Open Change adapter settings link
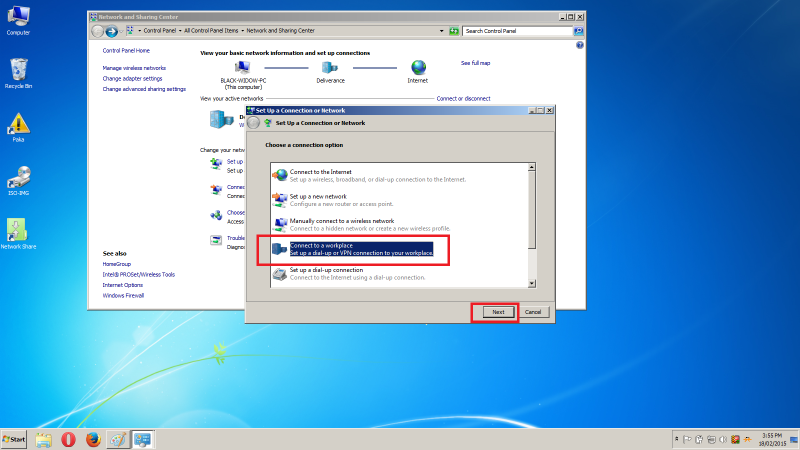 click(132, 78)
